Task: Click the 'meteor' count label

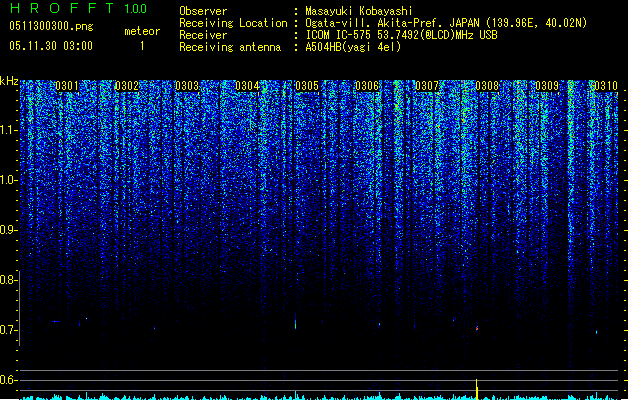Action: pos(142,31)
